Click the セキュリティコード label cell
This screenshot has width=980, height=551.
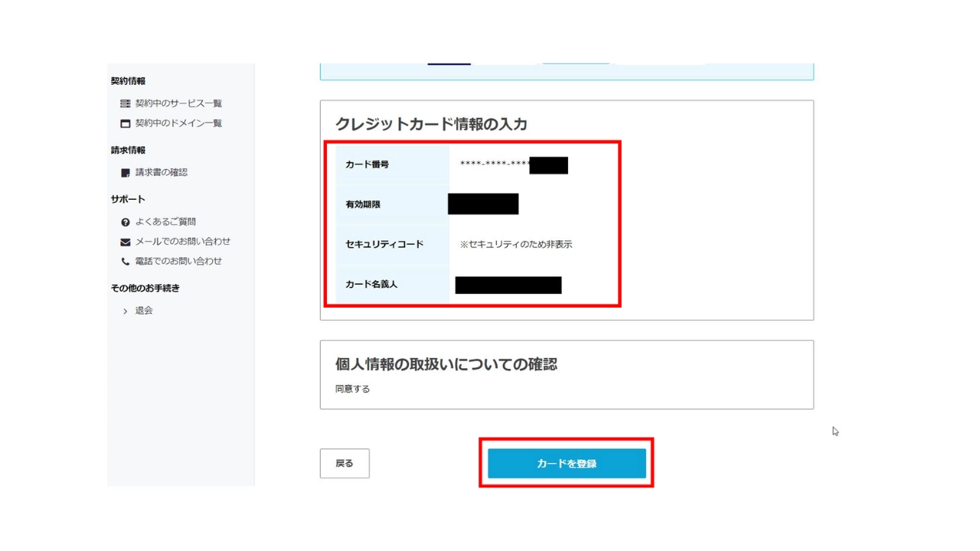(392, 244)
